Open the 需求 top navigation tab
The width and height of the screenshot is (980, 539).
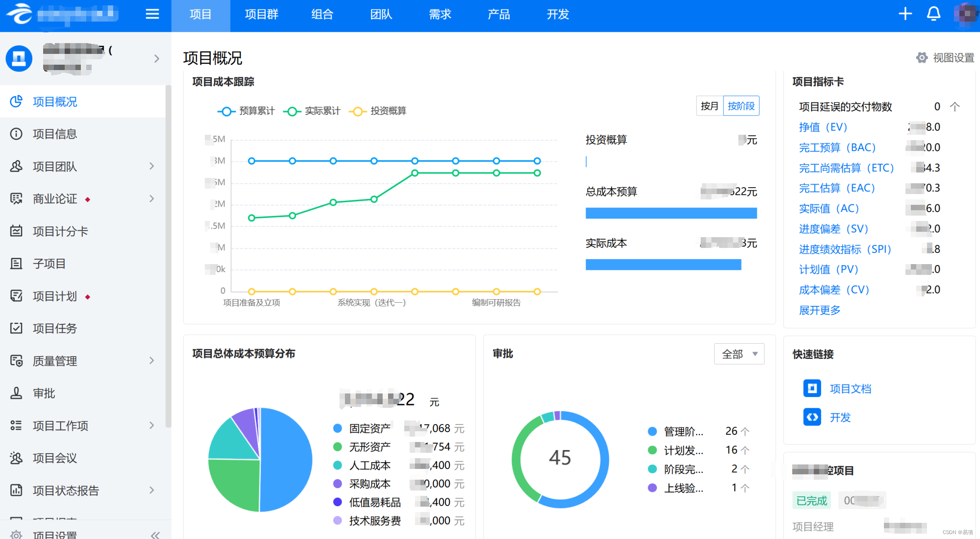(x=440, y=14)
